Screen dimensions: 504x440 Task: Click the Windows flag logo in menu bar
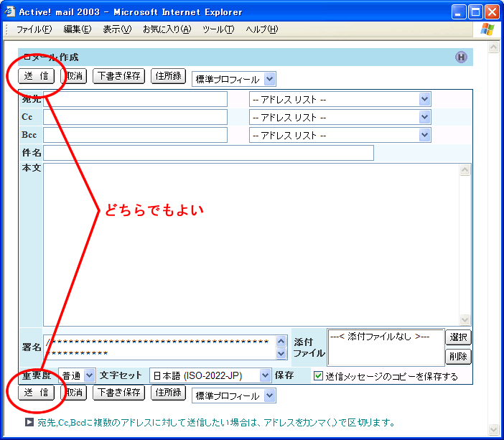(487, 29)
